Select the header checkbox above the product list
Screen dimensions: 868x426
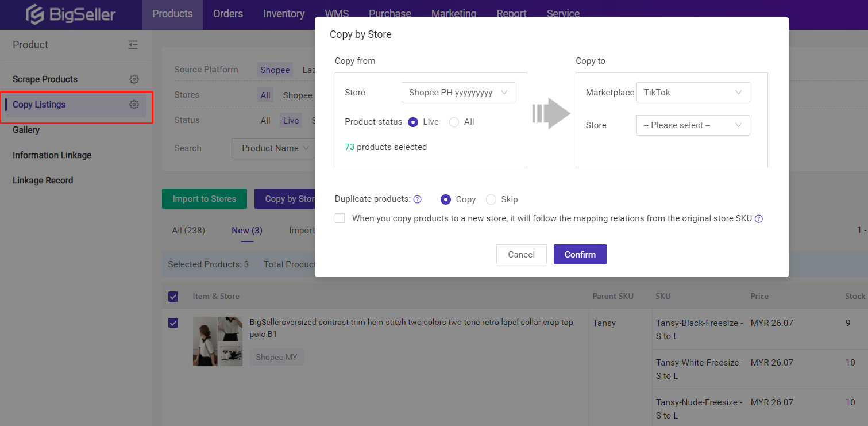coord(173,296)
